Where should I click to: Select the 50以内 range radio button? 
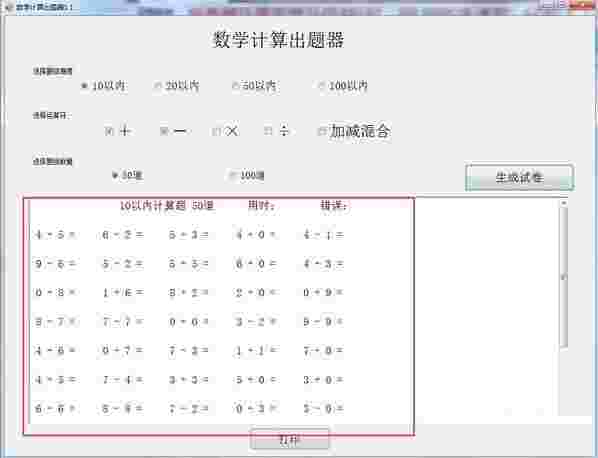pyautogui.click(x=254, y=86)
